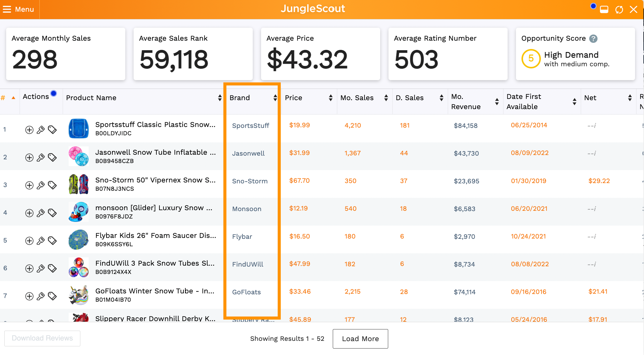Click Flybar foam saucer thumbnail
This screenshot has height=355, width=644.
78,239
